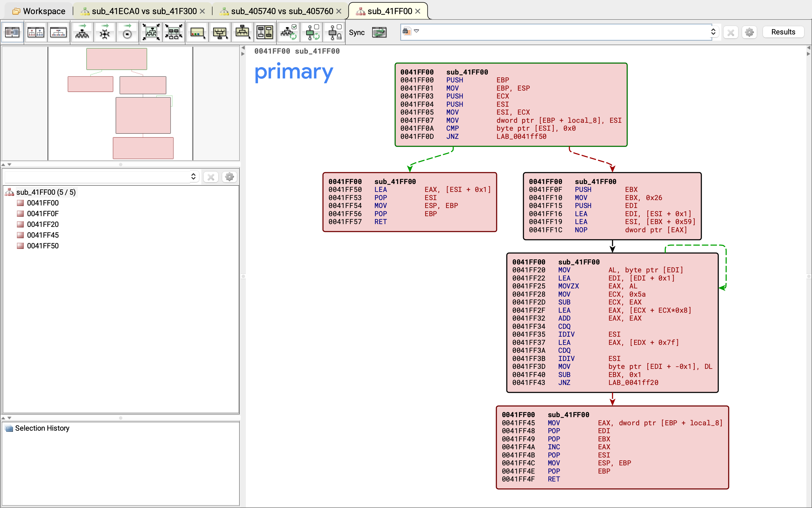The image size is (812, 508).
Task: Switch to the combined single-graph view icon
Action: tap(58, 32)
